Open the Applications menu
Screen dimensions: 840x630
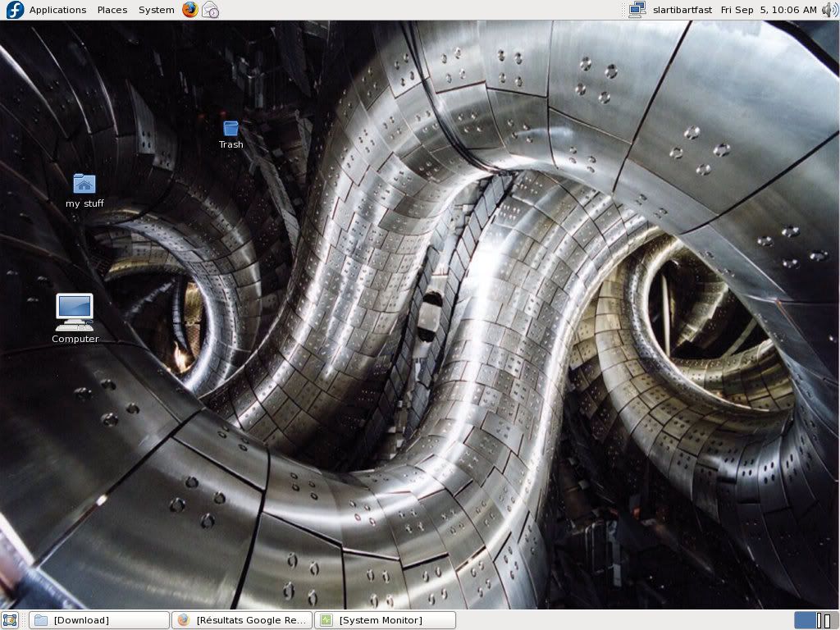[57, 10]
